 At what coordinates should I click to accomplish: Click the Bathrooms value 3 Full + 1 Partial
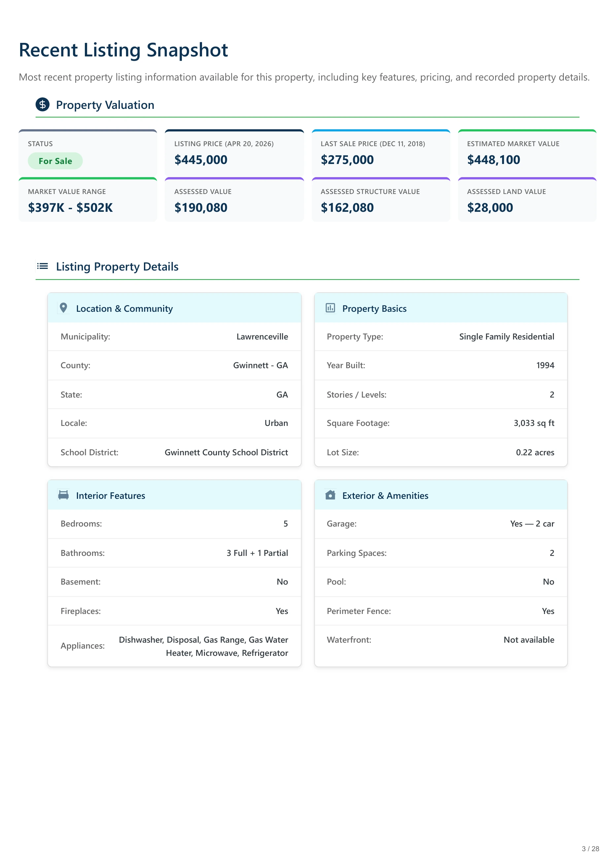(257, 553)
